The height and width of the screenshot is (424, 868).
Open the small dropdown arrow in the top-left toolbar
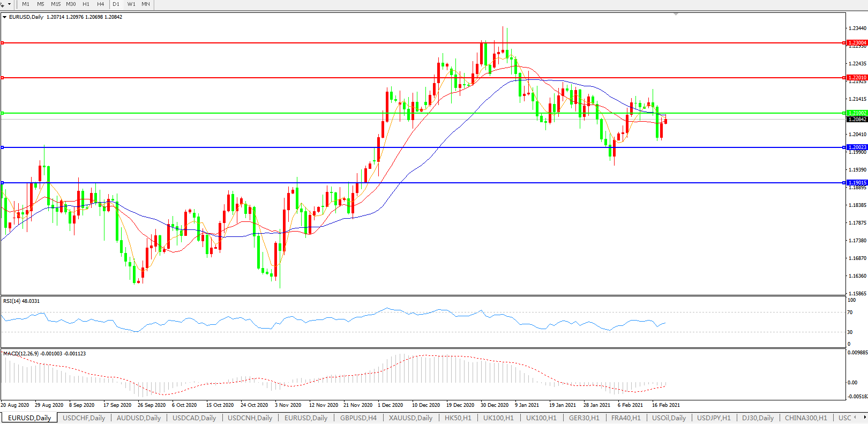coord(9,4)
